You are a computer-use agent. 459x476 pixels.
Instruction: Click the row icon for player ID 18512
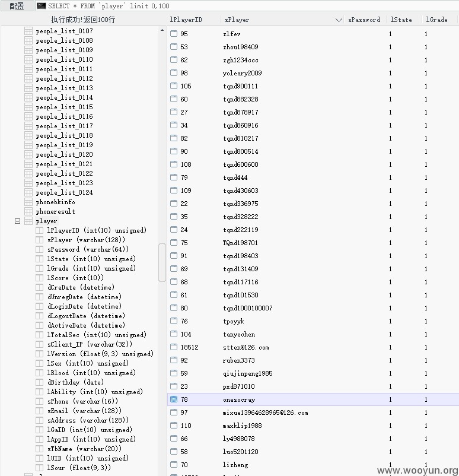click(174, 347)
